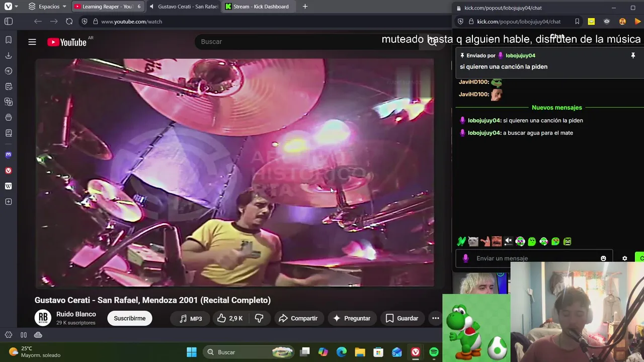Toggle tab tiling in the status bar
The width and height of the screenshot is (644, 362).
click(24, 335)
